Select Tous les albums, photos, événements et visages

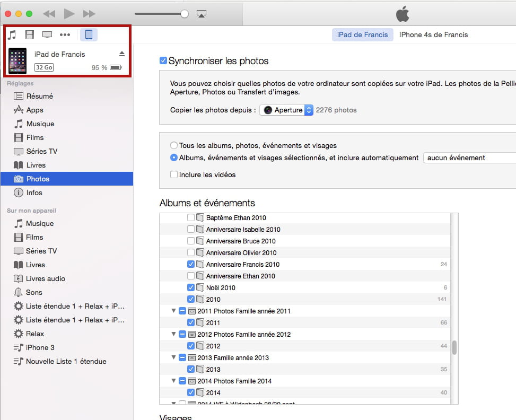(x=174, y=145)
